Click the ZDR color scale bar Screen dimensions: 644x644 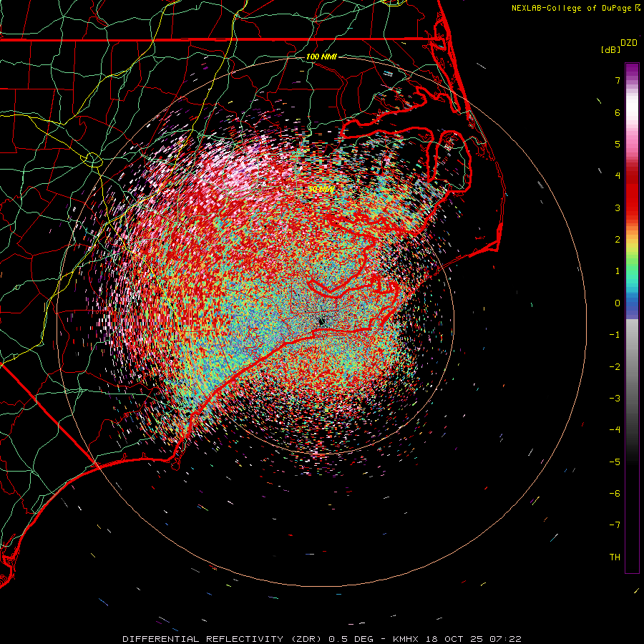tap(632, 318)
